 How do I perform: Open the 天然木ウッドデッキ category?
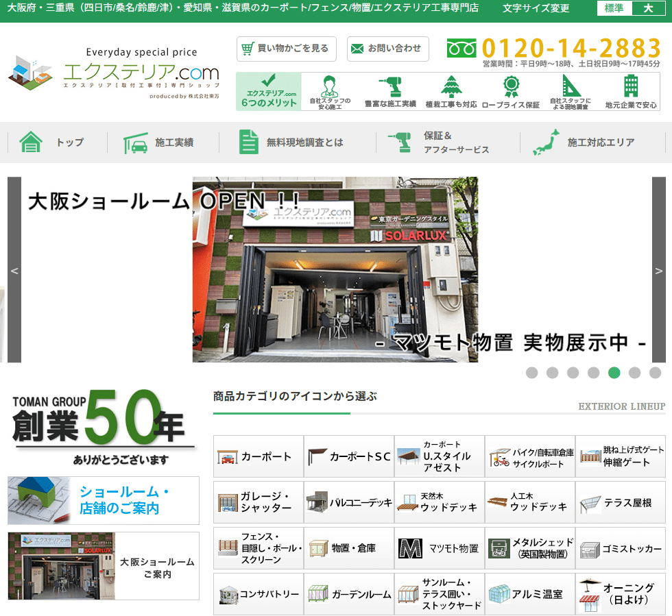click(x=440, y=502)
